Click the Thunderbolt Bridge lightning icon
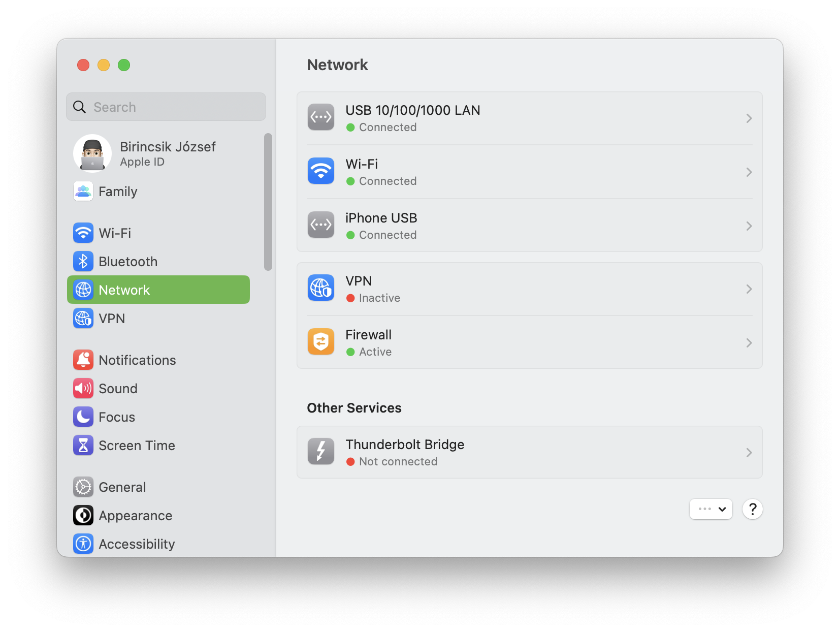840x632 pixels. 321,452
